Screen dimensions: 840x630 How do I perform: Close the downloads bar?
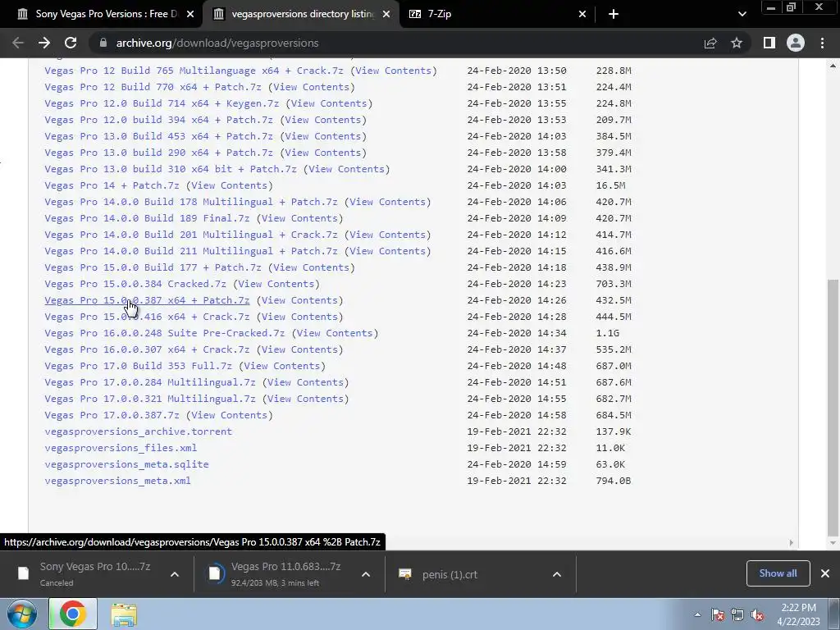[x=825, y=573]
